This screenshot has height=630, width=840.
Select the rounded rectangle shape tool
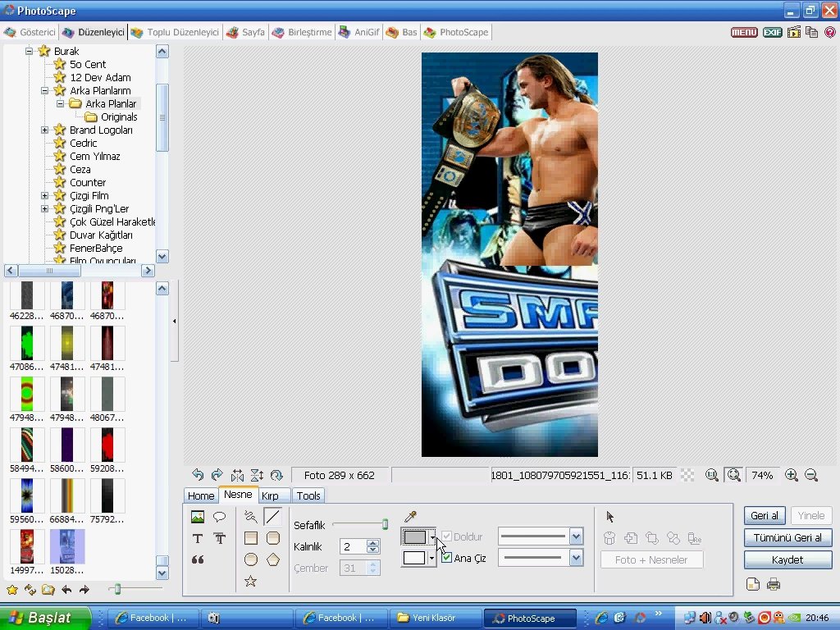pyautogui.click(x=273, y=538)
